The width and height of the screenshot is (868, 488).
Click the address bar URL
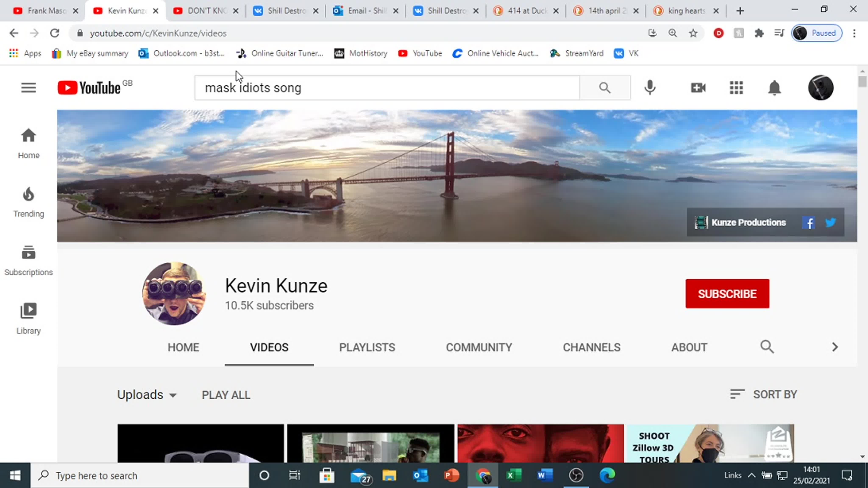click(158, 33)
